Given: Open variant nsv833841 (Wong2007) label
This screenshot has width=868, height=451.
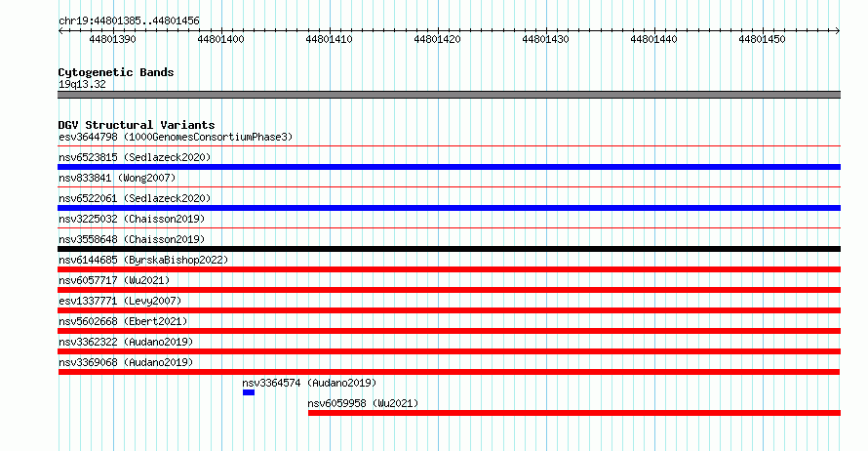Looking at the screenshot, I should point(117,178).
